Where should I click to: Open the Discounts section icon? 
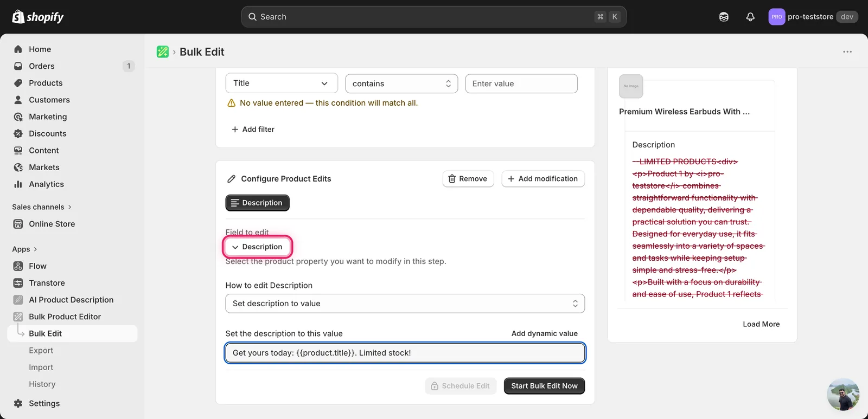[x=18, y=133]
